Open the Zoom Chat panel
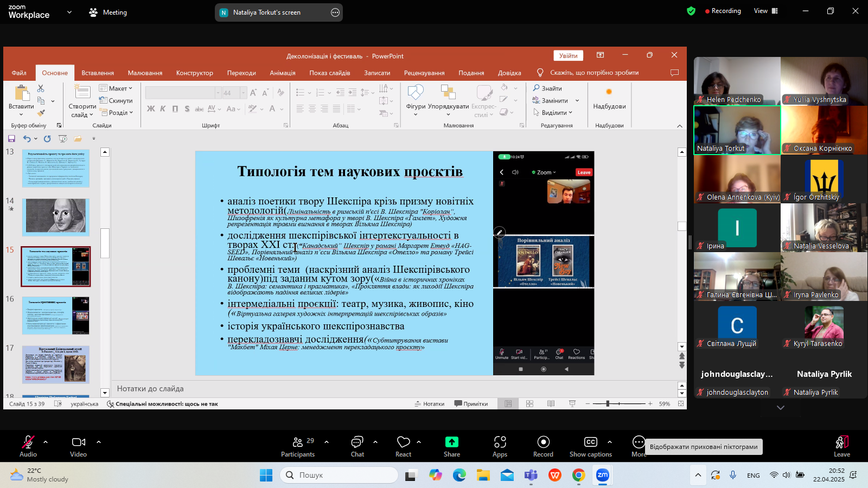Image resolution: width=868 pixels, height=488 pixels. (357, 442)
